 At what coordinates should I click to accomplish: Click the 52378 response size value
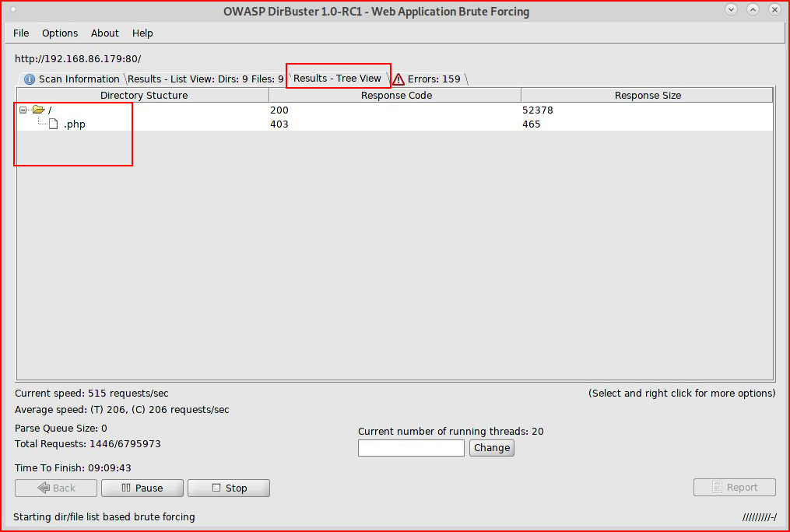[x=538, y=110]
